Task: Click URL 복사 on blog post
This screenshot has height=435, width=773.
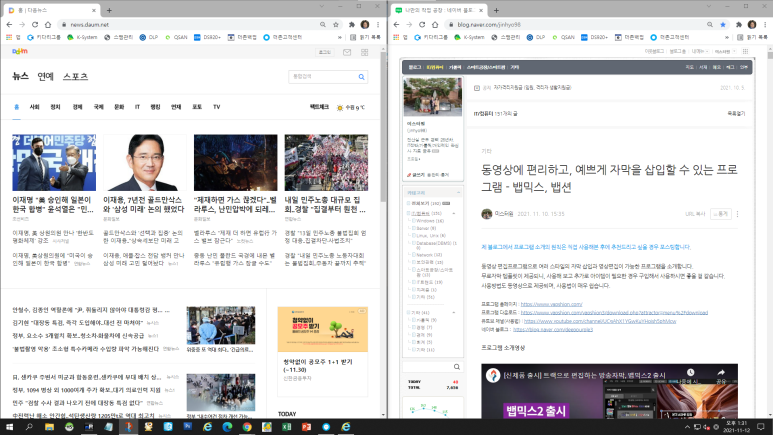Action: click(695, 214)
